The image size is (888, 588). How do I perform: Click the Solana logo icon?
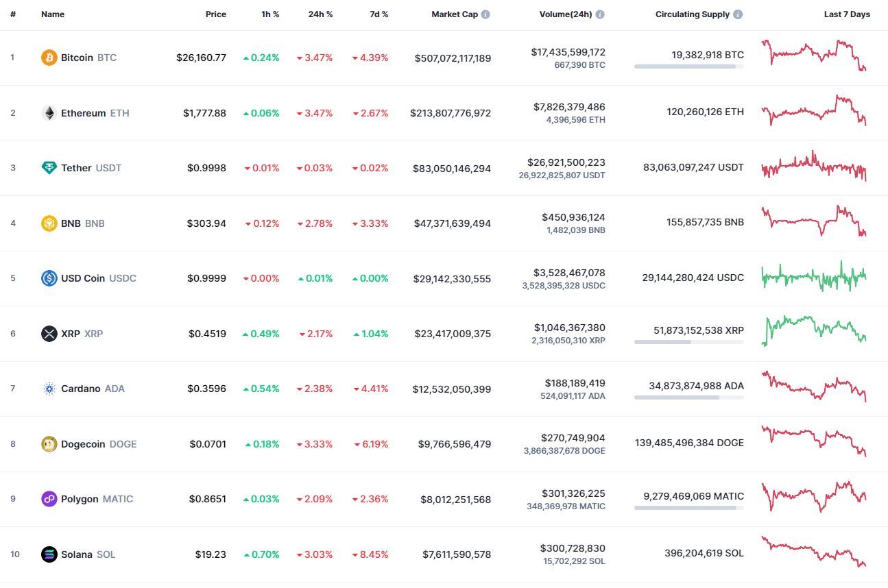tap(49, 554)
